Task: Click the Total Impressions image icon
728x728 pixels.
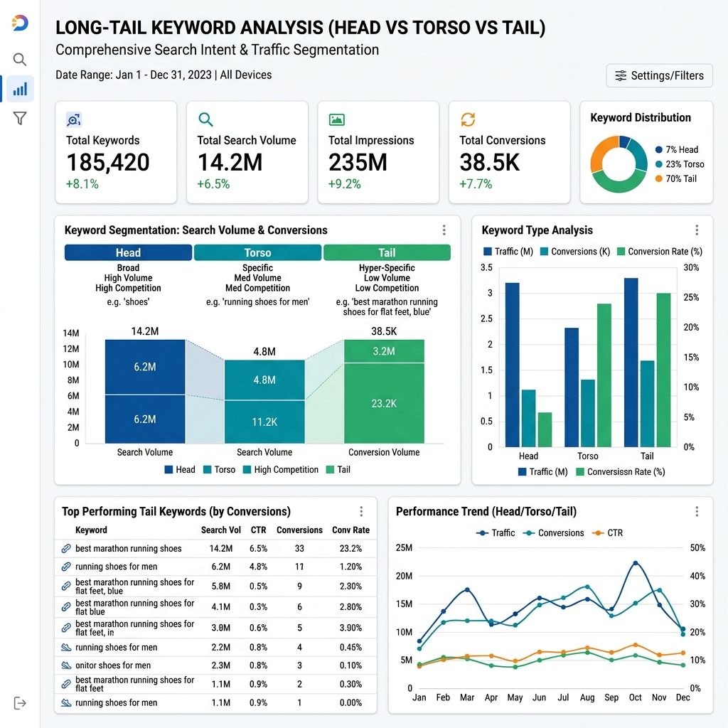Action: pyautogui.click(x=336, y=119)
